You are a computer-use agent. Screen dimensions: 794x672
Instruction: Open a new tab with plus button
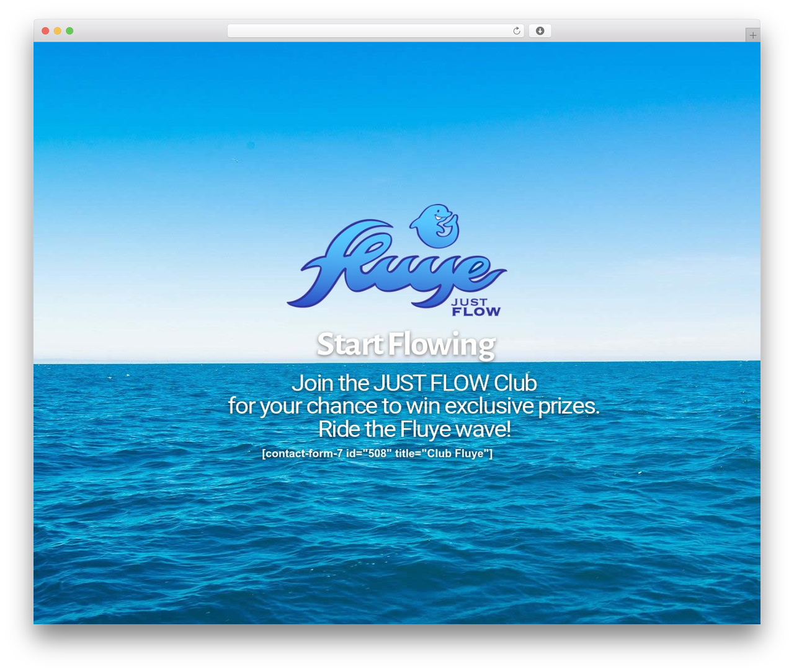tap(753, 35)
